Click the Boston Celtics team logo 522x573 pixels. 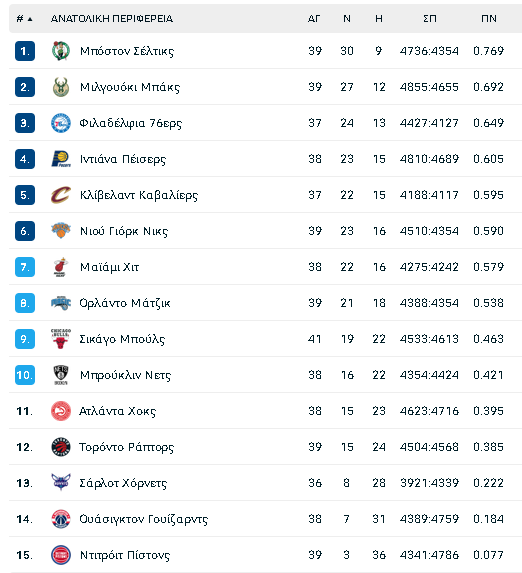point(61,51)
